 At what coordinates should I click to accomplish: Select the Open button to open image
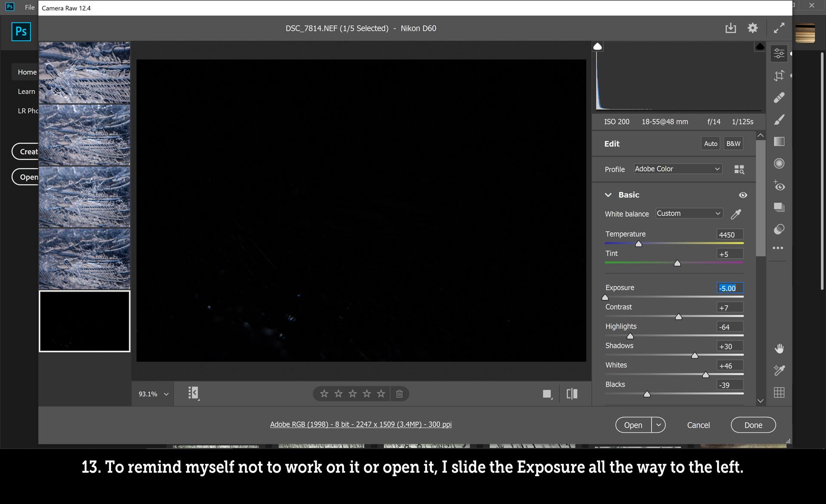click(633, 424)
